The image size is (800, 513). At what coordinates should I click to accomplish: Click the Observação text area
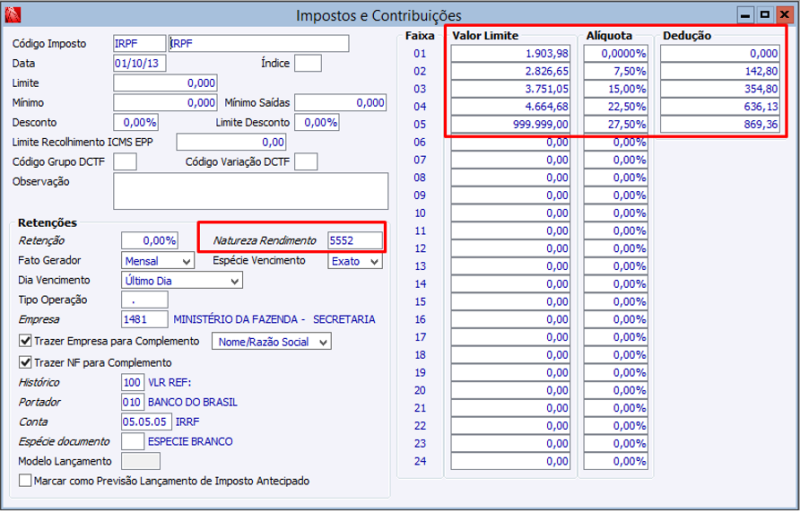[x=251, y=191]
